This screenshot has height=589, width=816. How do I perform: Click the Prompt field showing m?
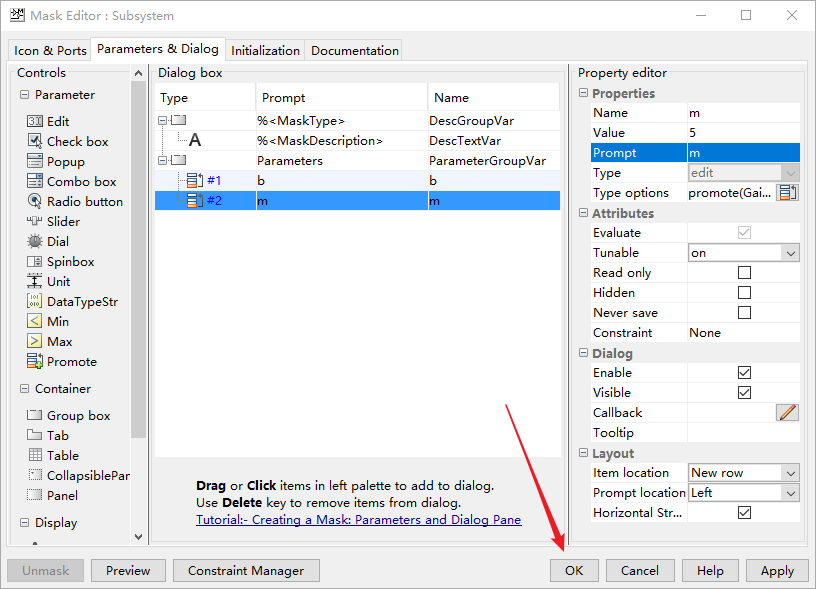[x=743, y=153]
